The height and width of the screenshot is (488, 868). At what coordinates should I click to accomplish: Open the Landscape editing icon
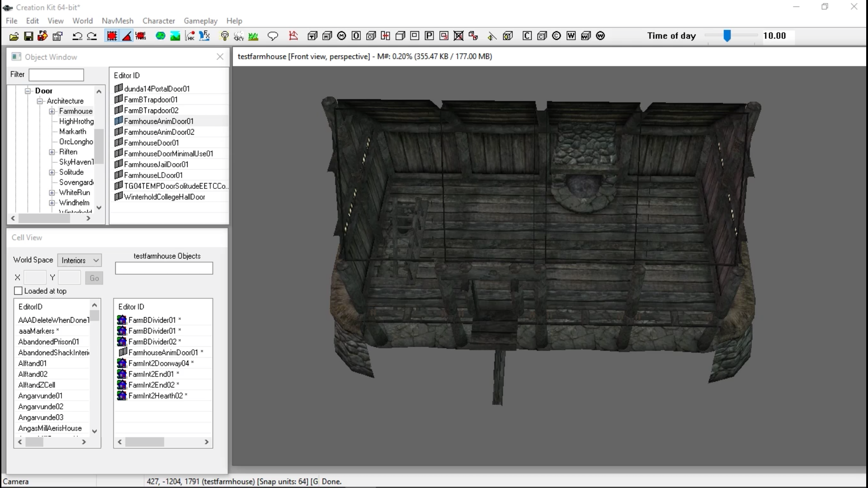pos(175,36)
